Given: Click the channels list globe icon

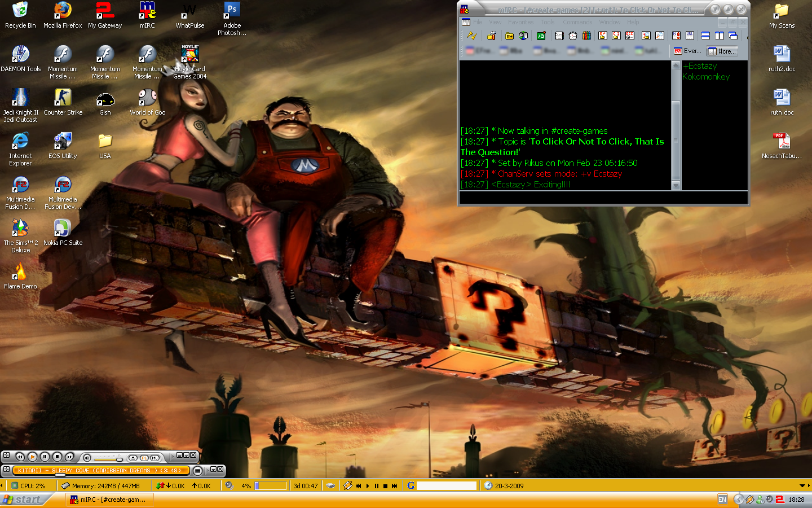Looking at the screenshot, I should 523,36.
